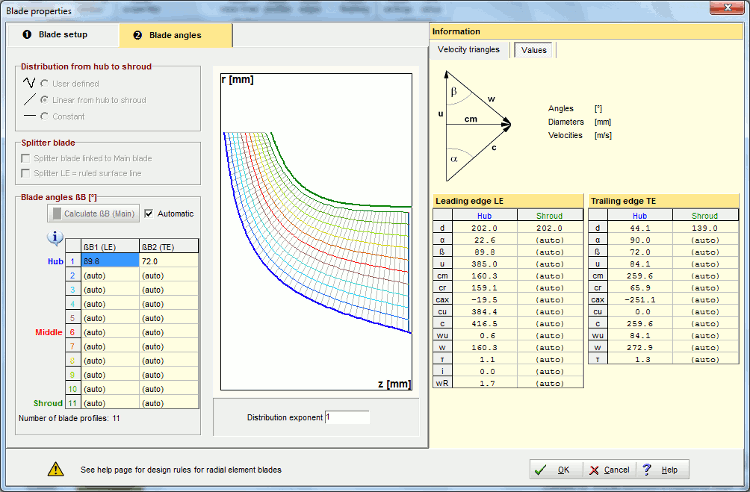Click Trailing edge hub cax value -251.1
Image resolution: width=750 pixels, height=492 pixels.
coord(640,300)
